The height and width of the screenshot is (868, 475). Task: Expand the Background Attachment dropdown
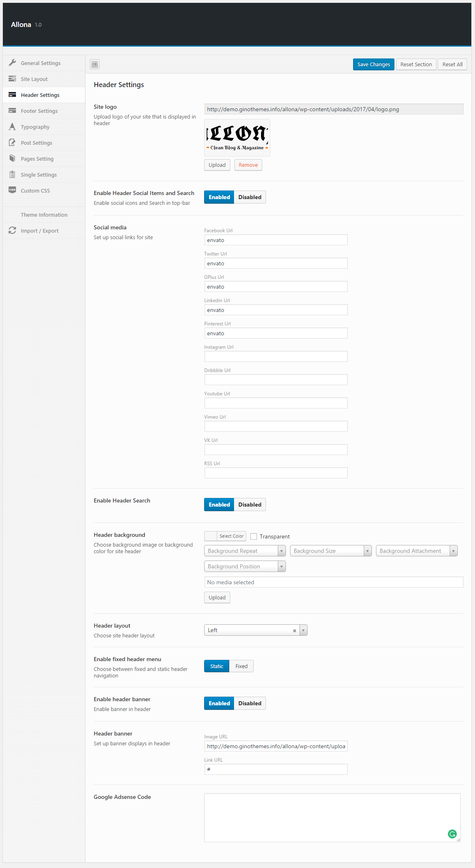point(416,551)
